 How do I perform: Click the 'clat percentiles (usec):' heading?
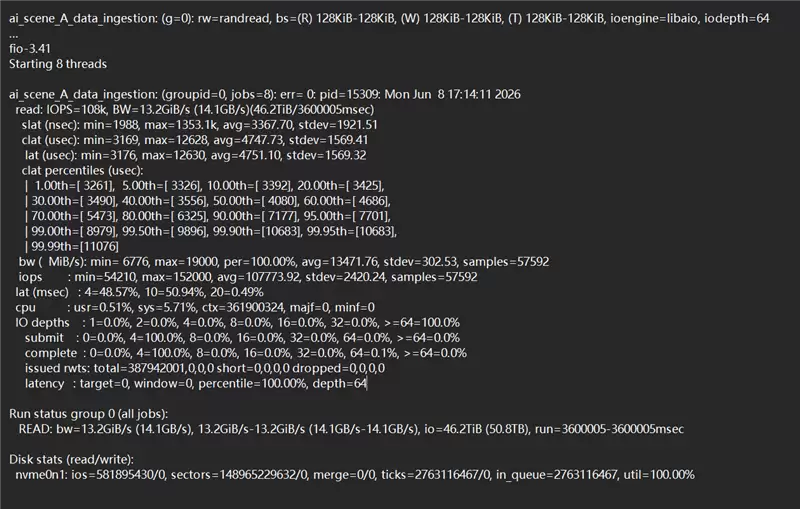(82, 170)
